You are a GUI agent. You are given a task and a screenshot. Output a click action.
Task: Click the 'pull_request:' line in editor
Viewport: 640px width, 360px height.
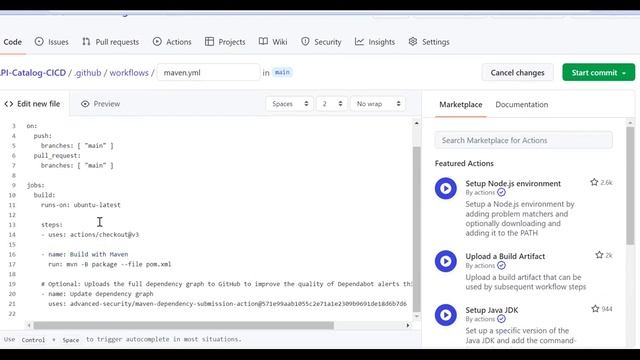pos(57,156)
